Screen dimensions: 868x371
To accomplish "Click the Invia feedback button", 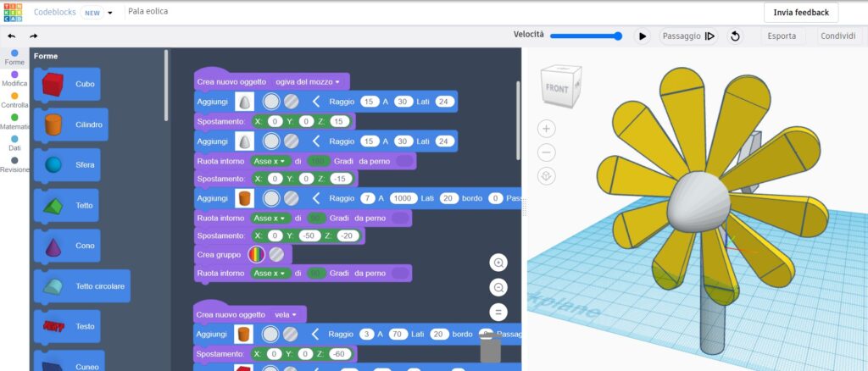I will point(800,13).
